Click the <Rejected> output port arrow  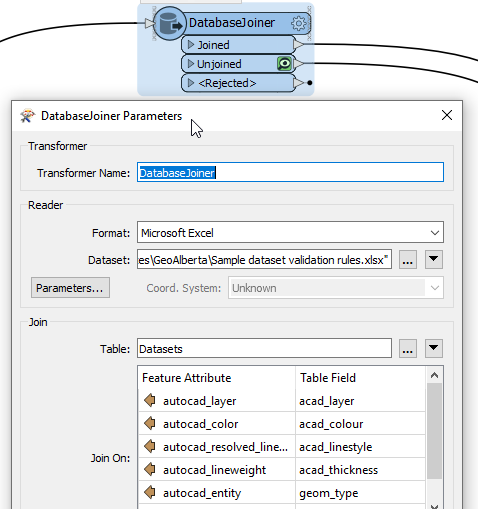click(x=298, y=82)
